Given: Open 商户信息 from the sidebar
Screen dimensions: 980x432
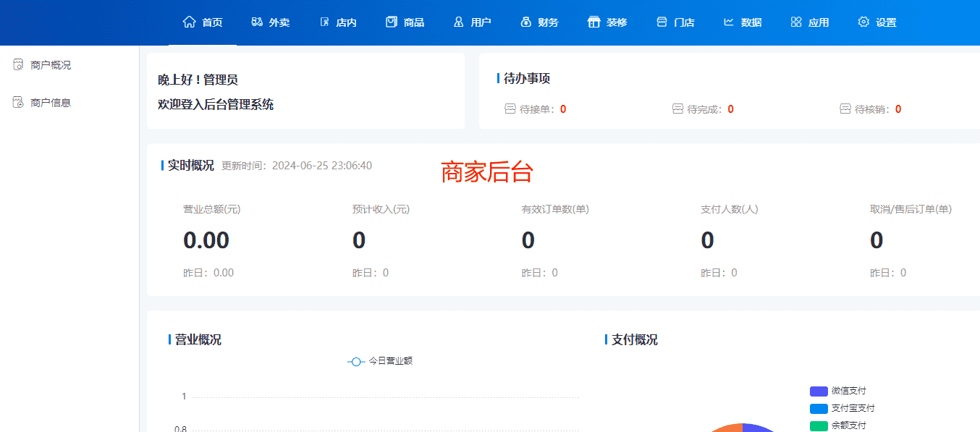Looking at the screenshot, I should [49, 101].
